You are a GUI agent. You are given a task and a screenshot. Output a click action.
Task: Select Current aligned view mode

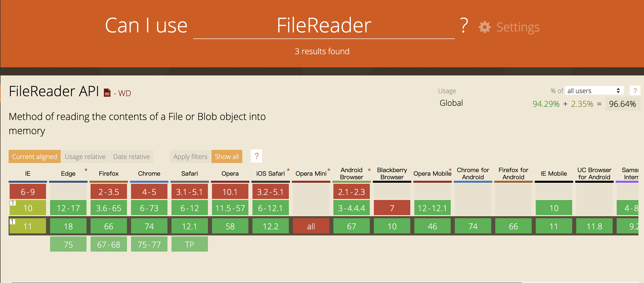tap(35, 157)
